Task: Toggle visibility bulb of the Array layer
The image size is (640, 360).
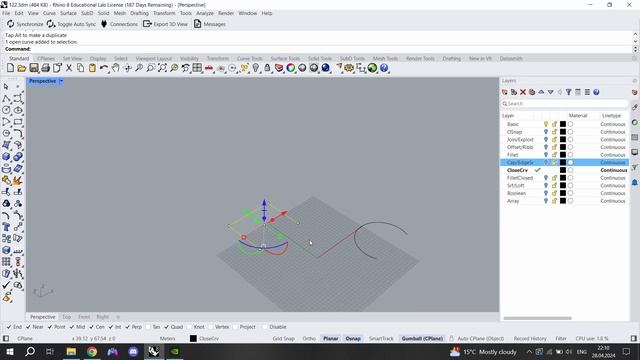Action: click(x=546, y=201)
